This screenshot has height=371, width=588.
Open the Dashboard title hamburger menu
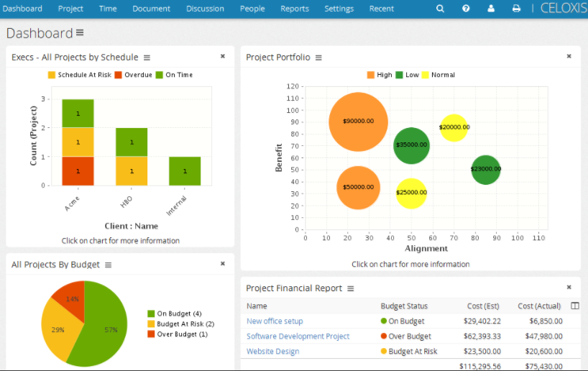(80, 32)
